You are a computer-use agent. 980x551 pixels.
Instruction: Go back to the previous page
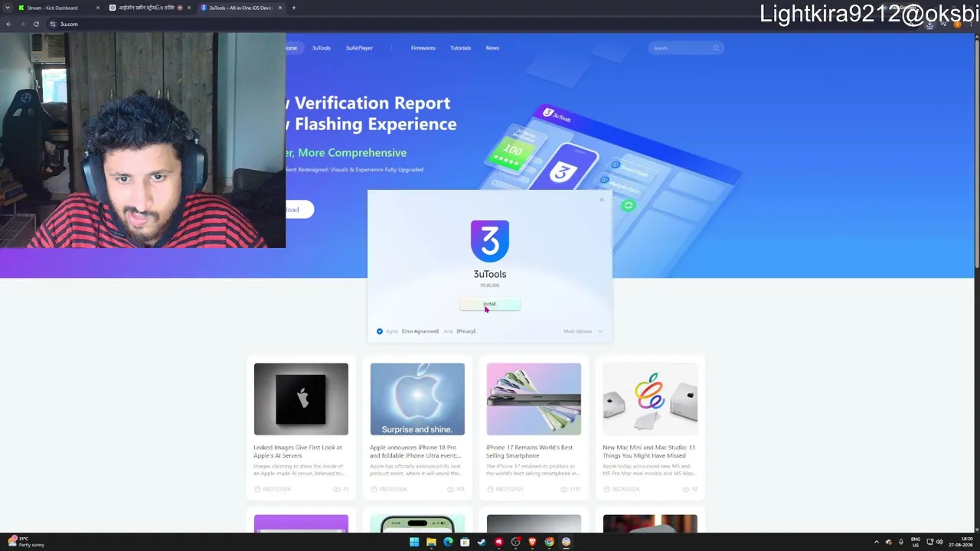coord(8,24)
